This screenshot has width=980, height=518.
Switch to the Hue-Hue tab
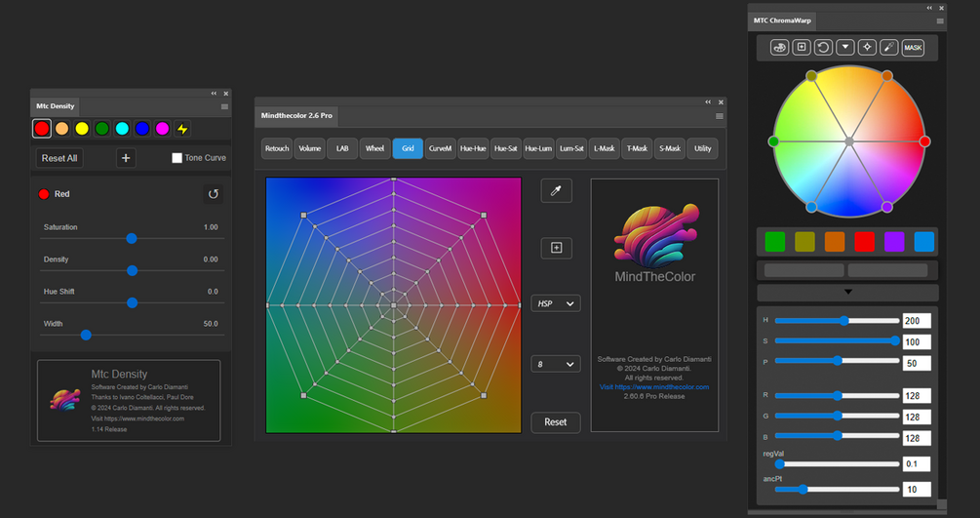pyautogui.click(x=473, y=148)
